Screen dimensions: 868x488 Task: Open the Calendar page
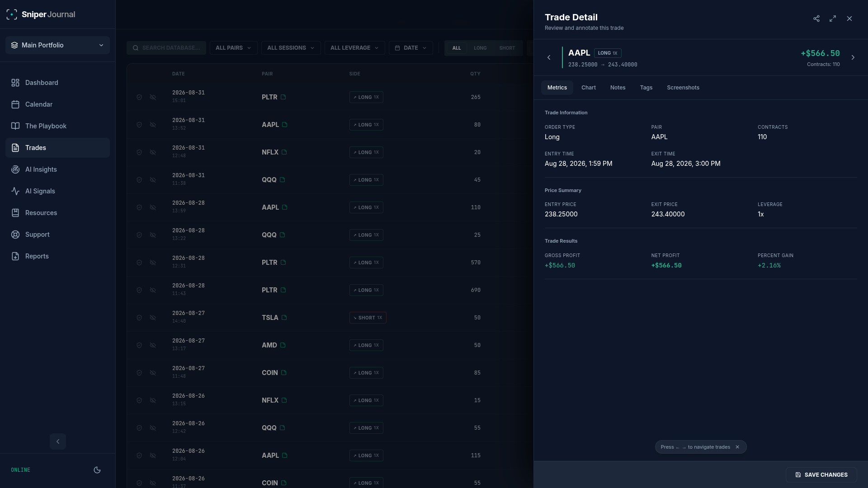(x=57, y=104)
